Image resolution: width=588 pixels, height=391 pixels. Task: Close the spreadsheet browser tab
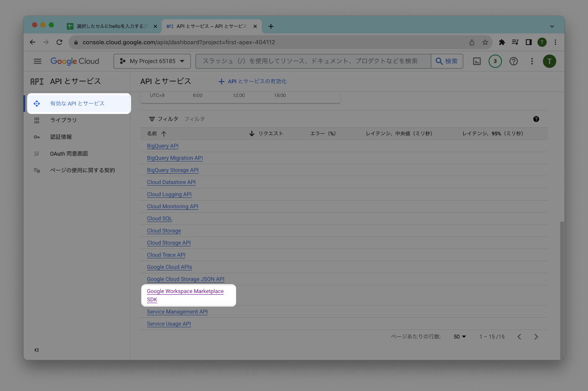155,26
